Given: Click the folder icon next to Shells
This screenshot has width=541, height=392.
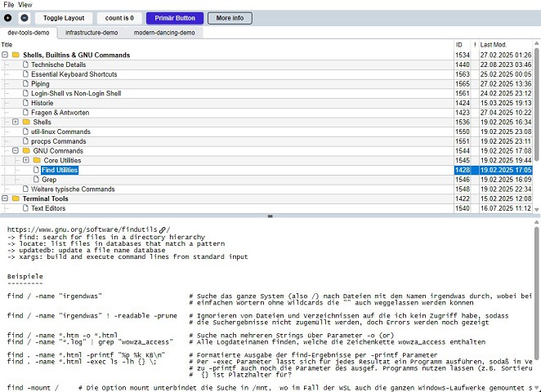Looking at the screenshot, I should pyautogui.click(x=26, y=122).
